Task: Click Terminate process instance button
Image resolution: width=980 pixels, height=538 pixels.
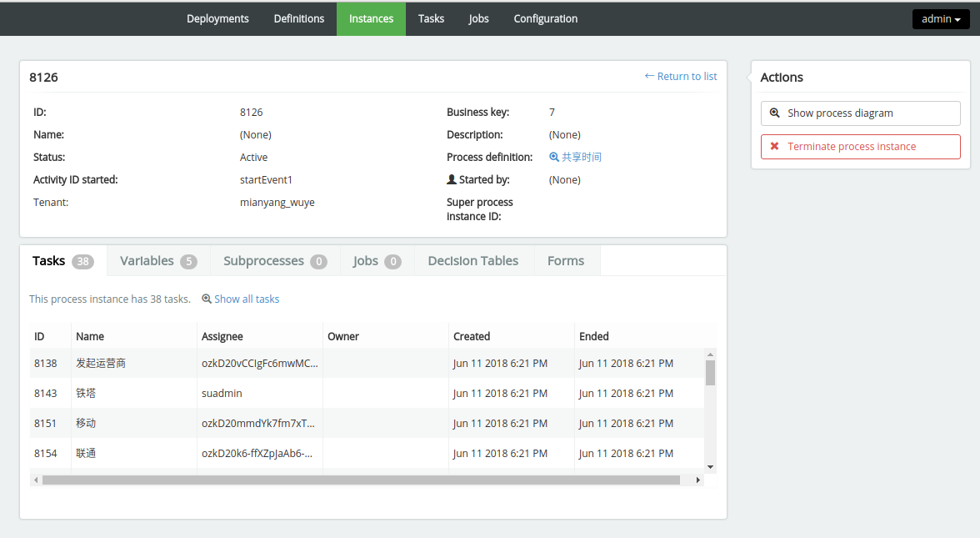Action: (861, 147)
